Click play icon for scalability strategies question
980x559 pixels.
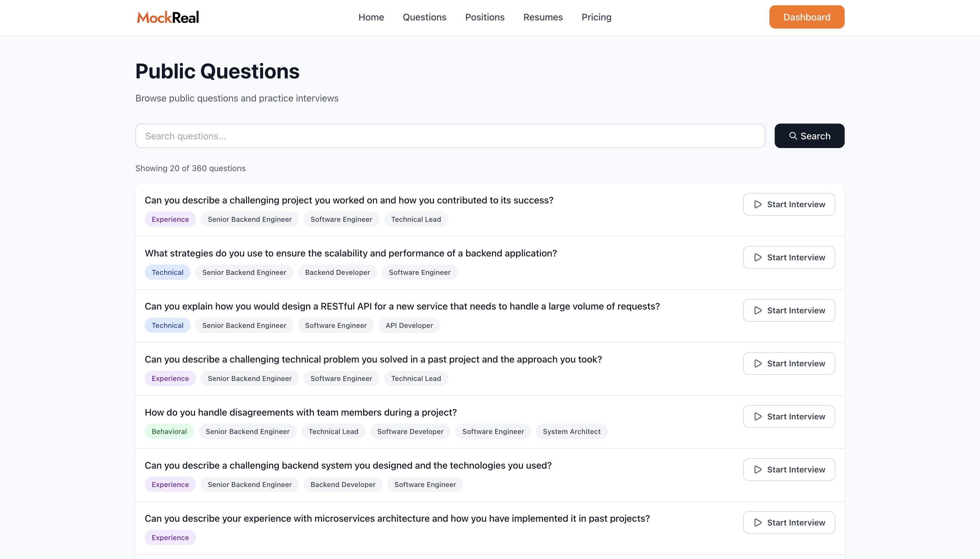757,257
